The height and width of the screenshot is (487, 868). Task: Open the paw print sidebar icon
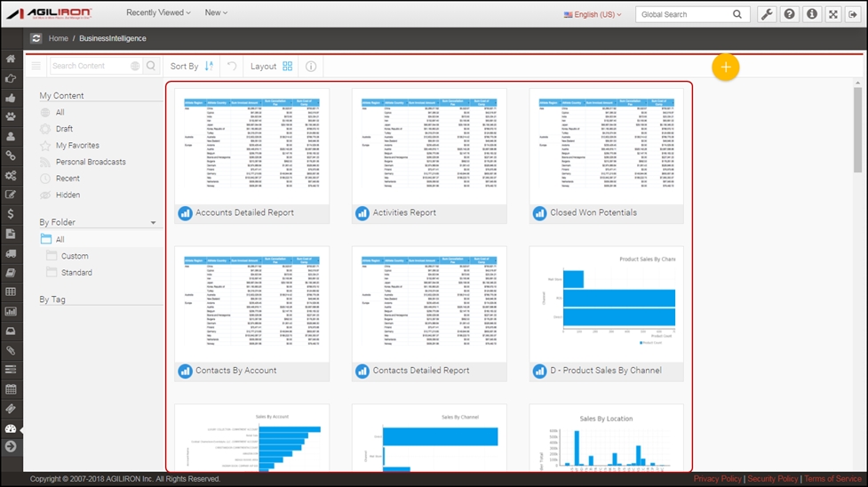[11, 117]
